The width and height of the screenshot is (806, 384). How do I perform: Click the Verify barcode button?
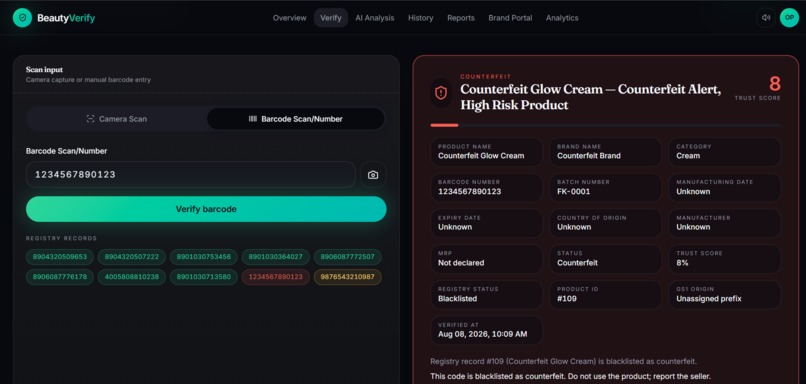point(206,209)
